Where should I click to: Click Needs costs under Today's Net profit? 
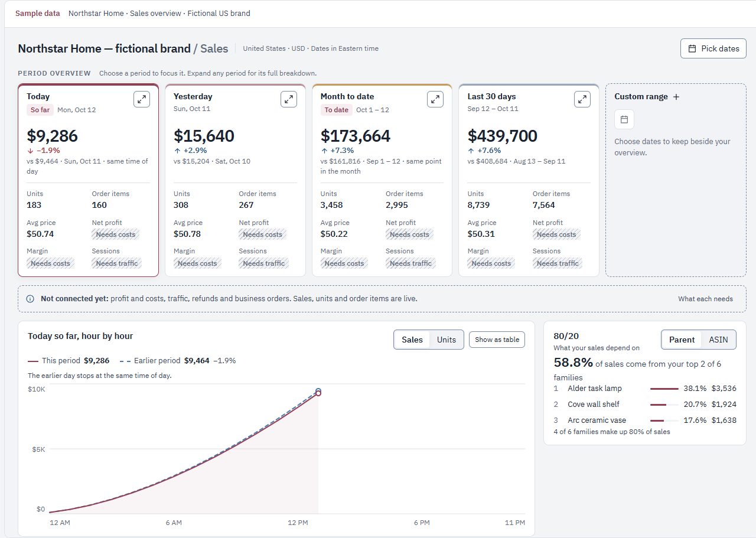[x=115, y=234]
